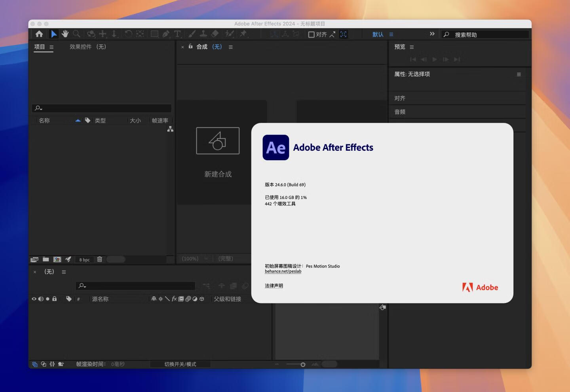Expand the hidden workspaces chevron
Viewport: 570px width, 392px height.
pos(432,34)
